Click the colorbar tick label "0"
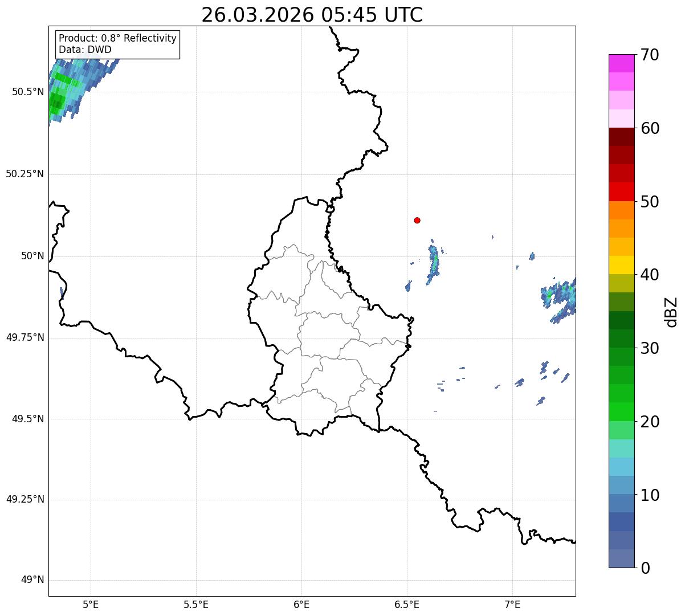The height and width of the screenshot is (616, 685). point(645,568)
